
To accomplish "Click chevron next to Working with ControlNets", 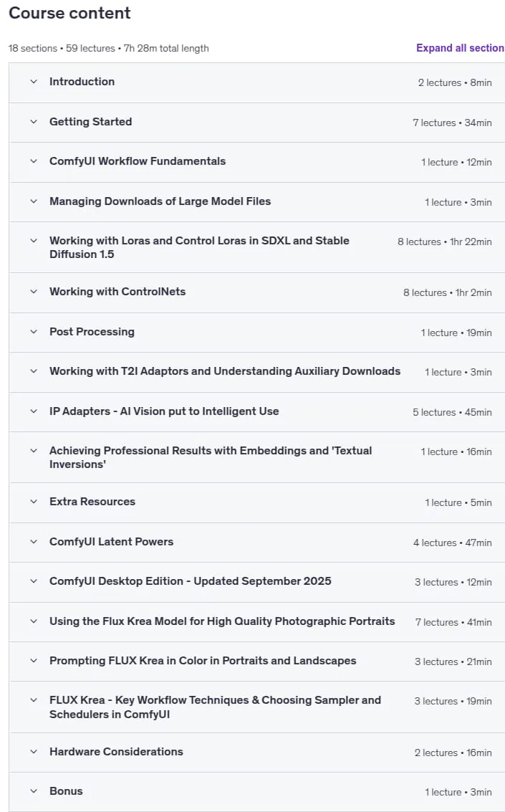I will click(x=34, y=292).
